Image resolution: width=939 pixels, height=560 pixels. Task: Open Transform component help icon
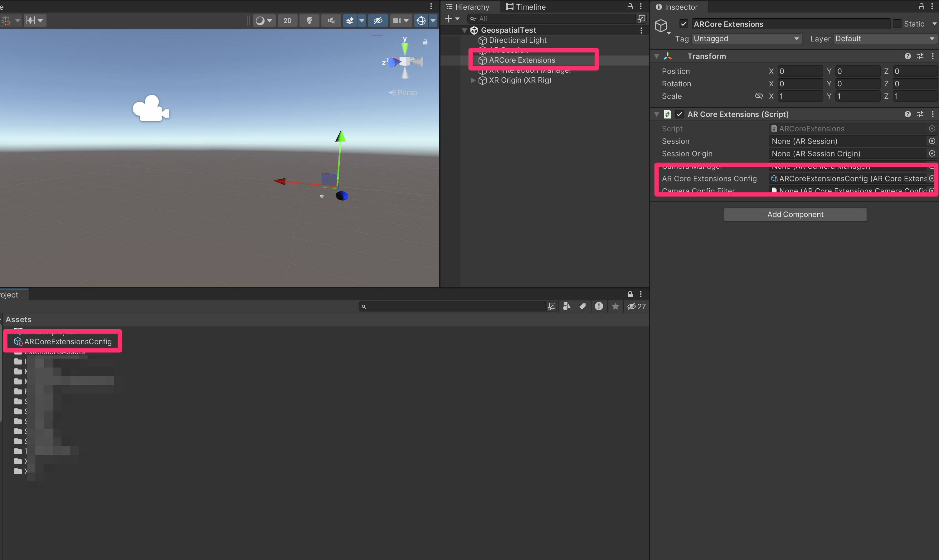tap(907, 56)
